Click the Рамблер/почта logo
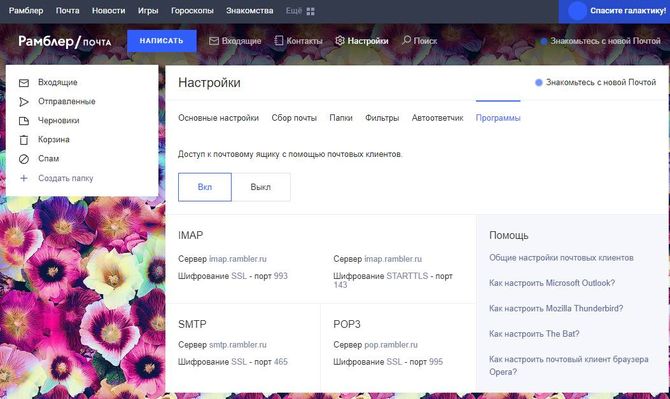Image resolution: width=670 pixels, height=399 pixels. (x=65, y=41)
